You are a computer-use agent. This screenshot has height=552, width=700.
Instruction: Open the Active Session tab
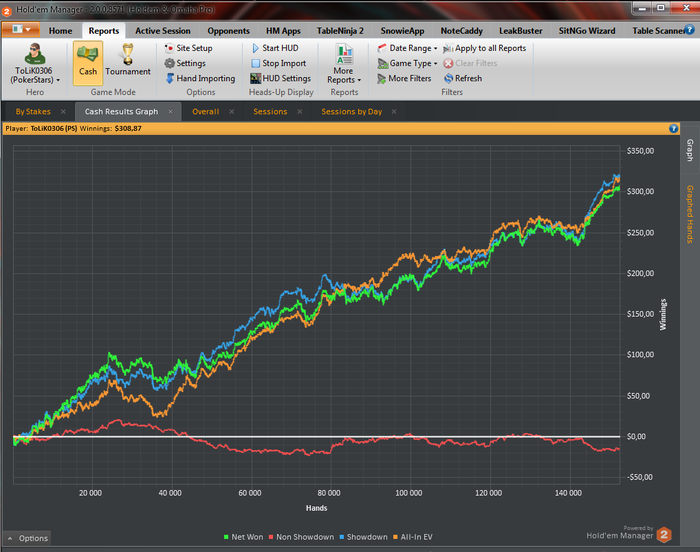coord(162,31)
